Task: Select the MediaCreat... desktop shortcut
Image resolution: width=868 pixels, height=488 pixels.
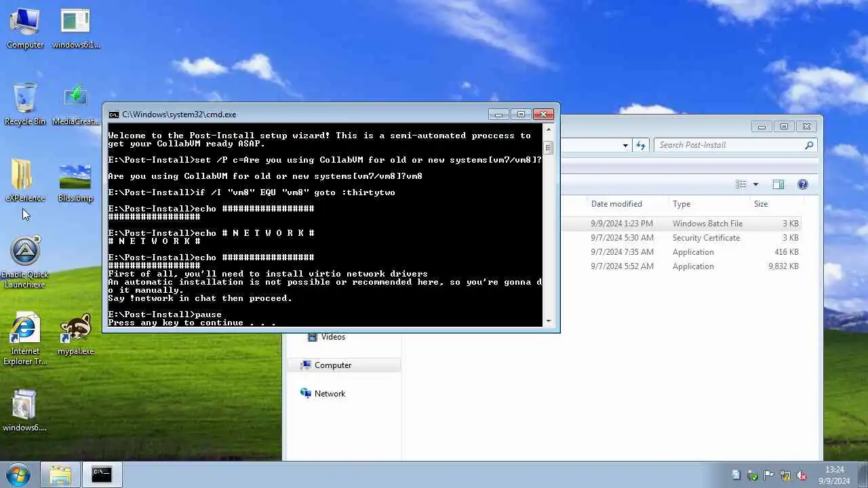Action: click(x=75, y=104)
